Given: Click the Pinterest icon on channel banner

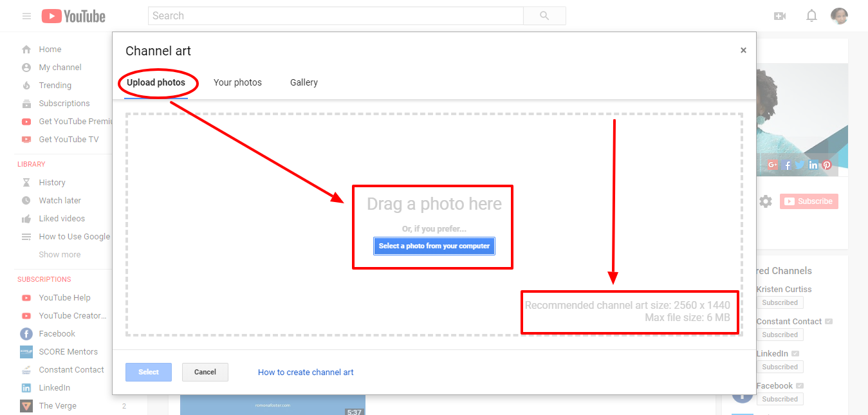Looking at the screenshot, I should [827, 165].
